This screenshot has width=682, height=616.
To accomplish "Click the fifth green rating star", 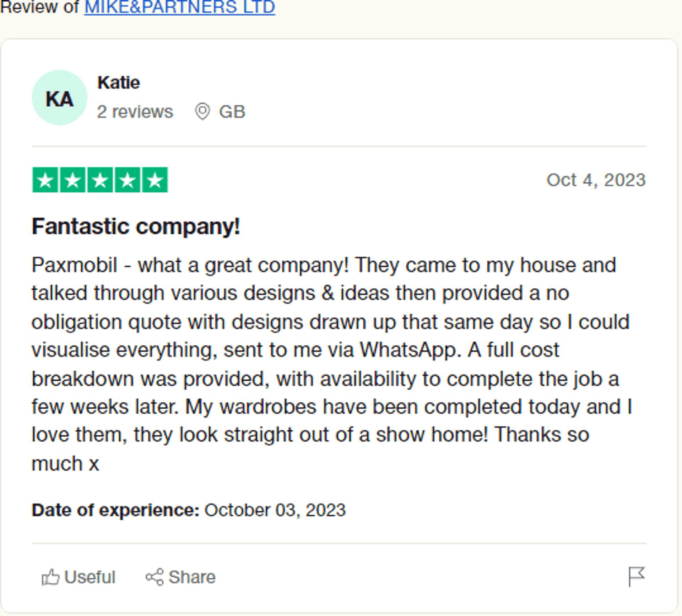I will (x=155, y=180).
